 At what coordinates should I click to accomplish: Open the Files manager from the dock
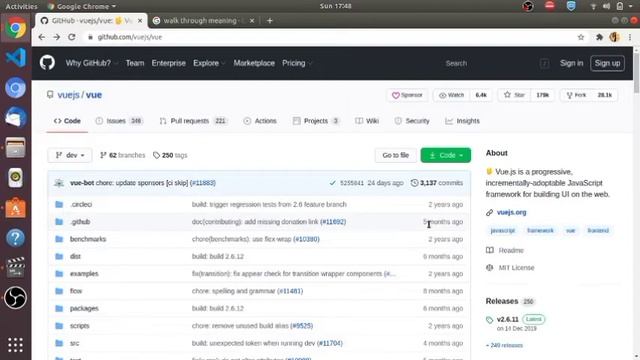(16, 148)
